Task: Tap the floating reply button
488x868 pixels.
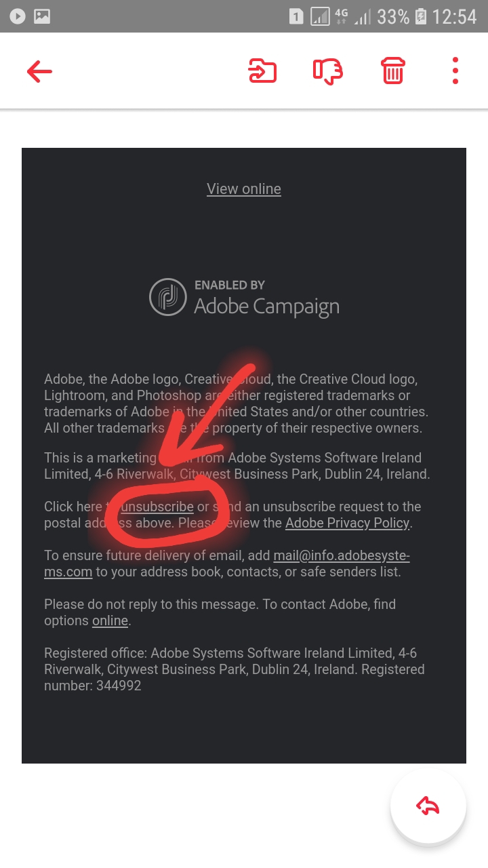Action: (428, 806)
